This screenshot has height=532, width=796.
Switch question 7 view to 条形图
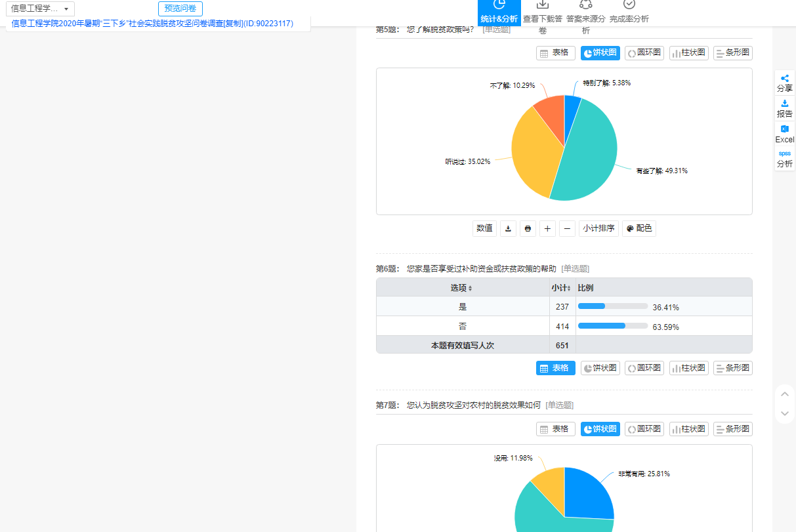pos(732,429)
